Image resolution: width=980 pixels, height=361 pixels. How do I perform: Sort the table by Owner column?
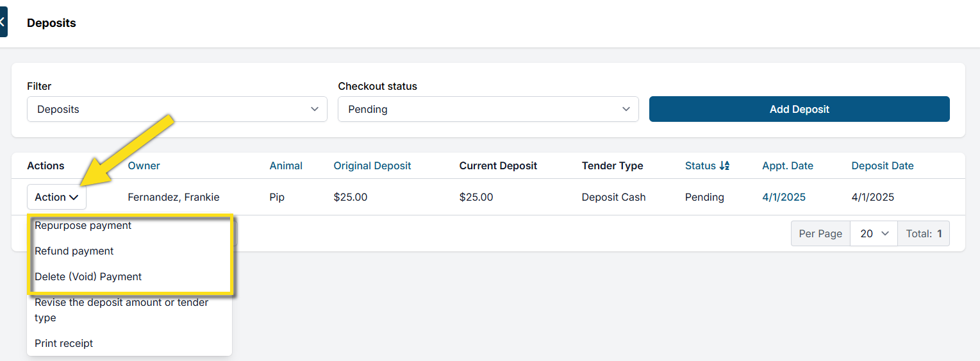[x=144, y=165]
